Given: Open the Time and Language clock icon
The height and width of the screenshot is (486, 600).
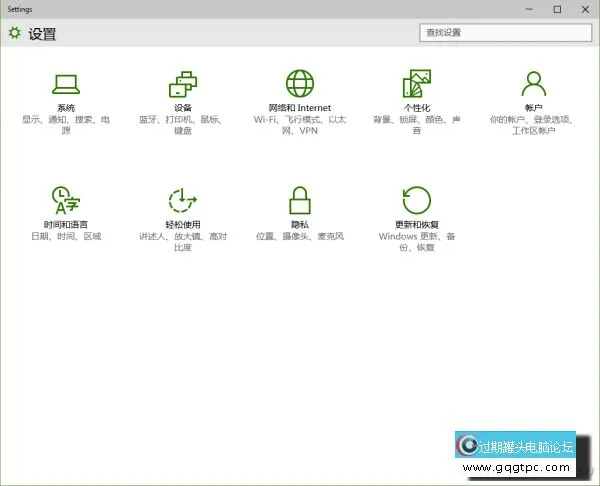Looking at the screenshot, I should pos(66,199).
